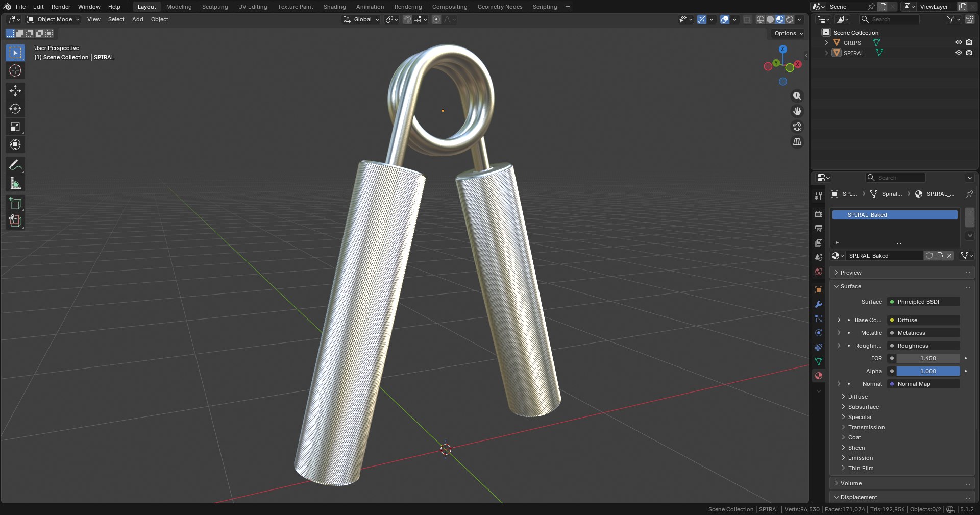Add a material slot with plus button
The height and width of the screenshot is (515, 980).
[x=970, y=212]
